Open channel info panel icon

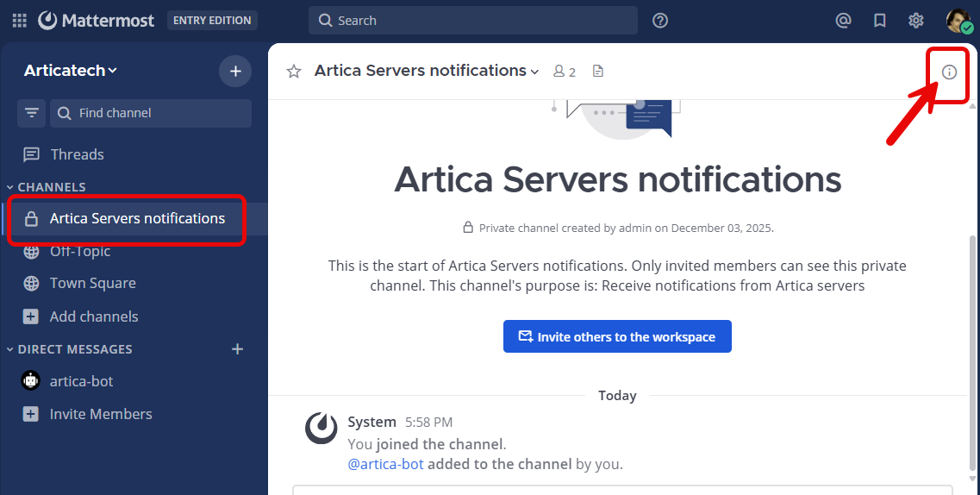(949, 72)
